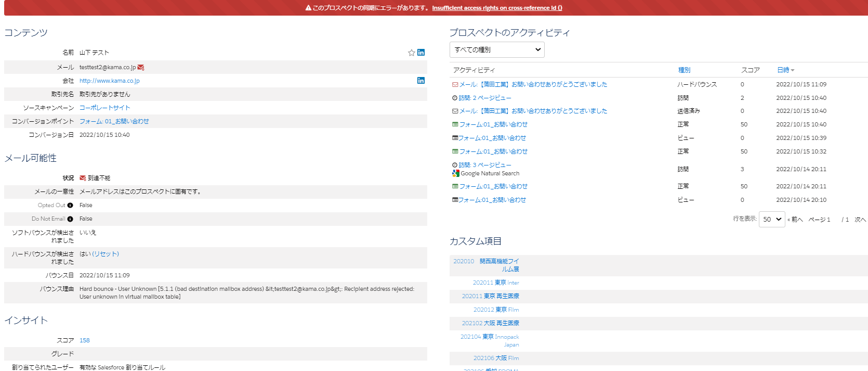The height and width of the screenshot is (371, 868).
Task: Open the 訪問: 3 ページビュー link
Action: point(485,165)
